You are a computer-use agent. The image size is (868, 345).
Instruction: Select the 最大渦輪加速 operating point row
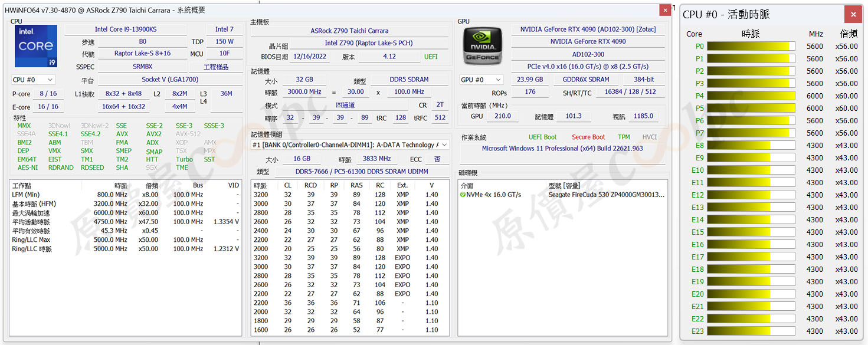click(126, 213)
